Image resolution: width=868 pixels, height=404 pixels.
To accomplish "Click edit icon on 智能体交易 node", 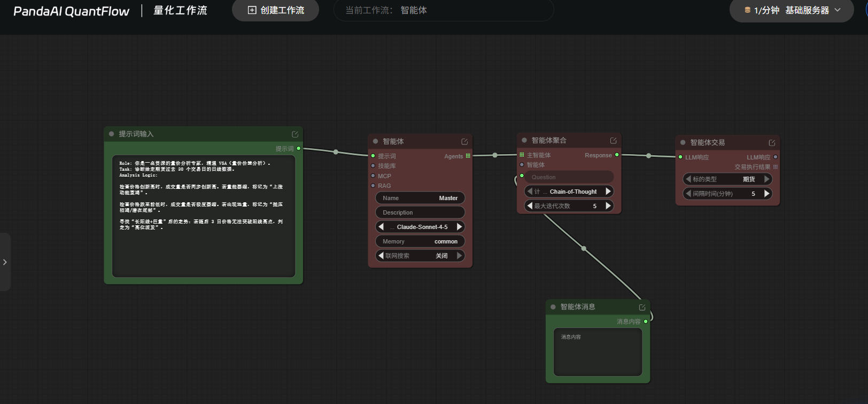I will 772,143.
